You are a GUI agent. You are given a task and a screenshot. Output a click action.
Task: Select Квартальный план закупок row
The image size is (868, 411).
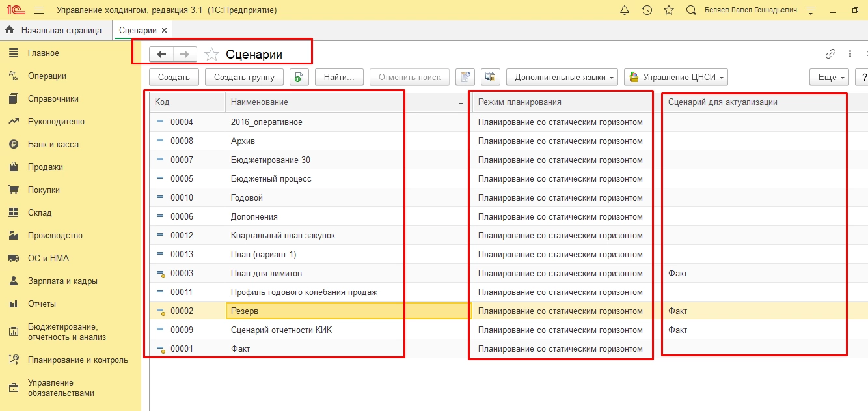pyautogui.click(x=509, y=235)
